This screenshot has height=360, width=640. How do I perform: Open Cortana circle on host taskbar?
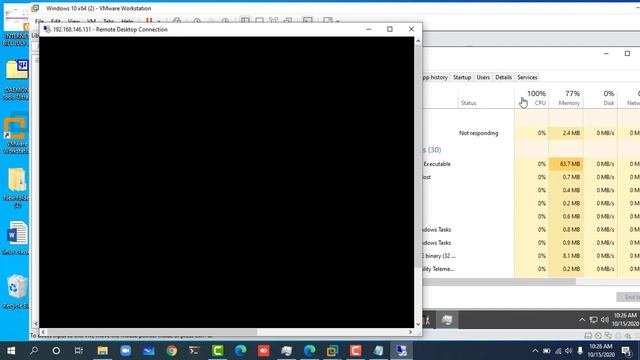tap(56, 351)
